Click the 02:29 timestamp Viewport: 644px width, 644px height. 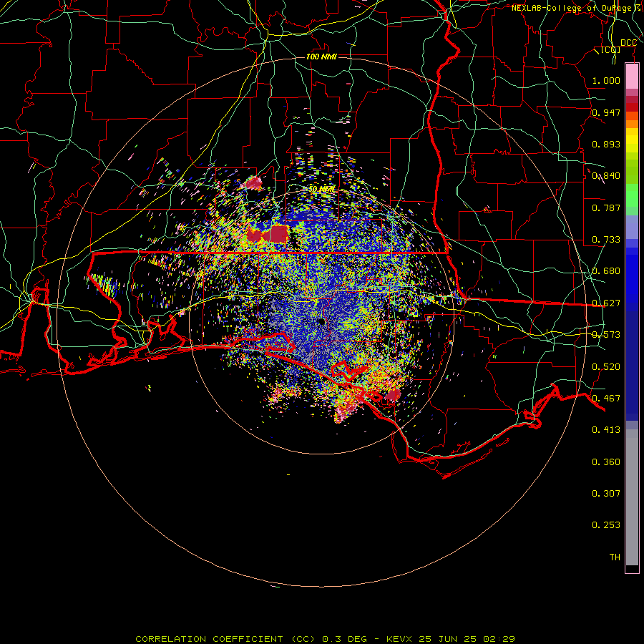[x=498, y=639]
